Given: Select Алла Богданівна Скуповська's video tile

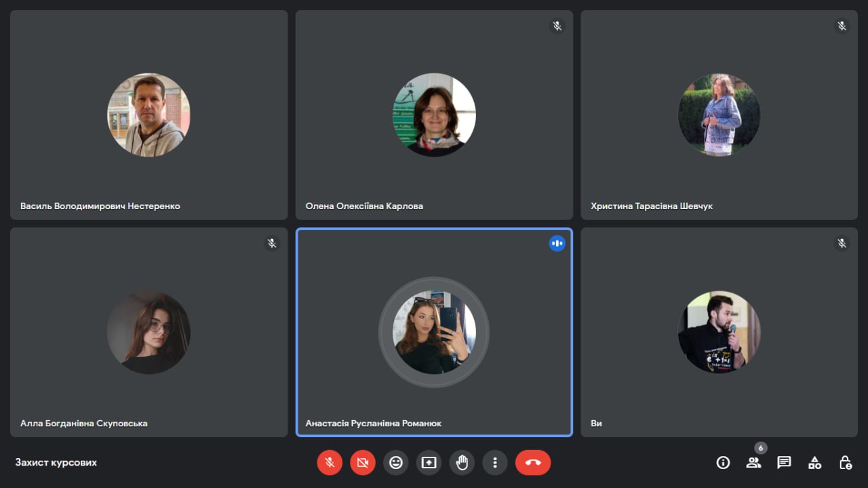Looking at the screenshot, I should pyautogui.click(x=149, y=332).
